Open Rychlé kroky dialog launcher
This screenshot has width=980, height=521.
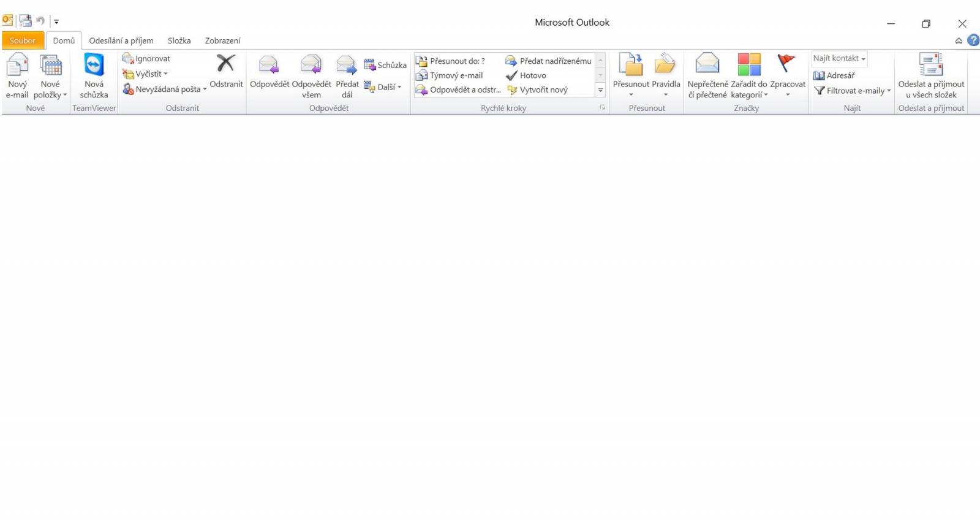[x=602, y=108]
